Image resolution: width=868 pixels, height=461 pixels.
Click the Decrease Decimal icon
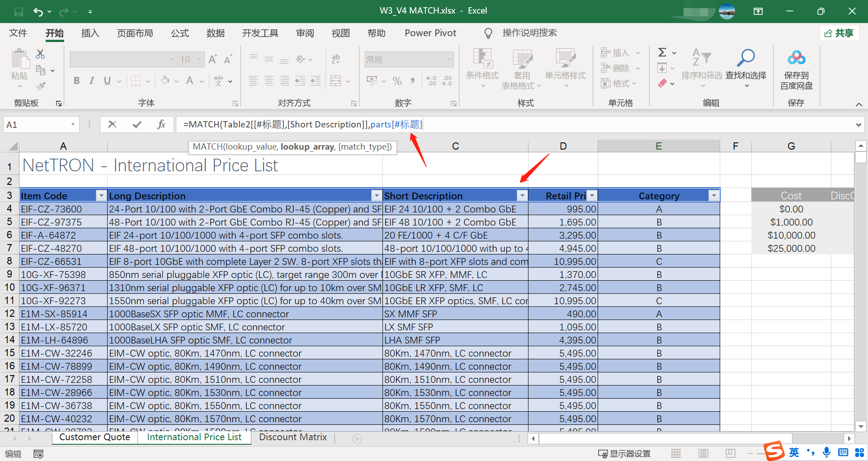pos(447,81)
